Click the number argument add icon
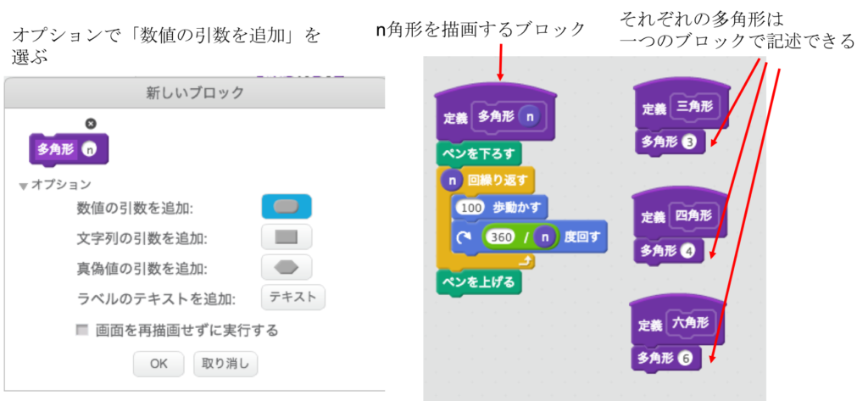Image resolution: width=868 pixels, height=401 pixels. coord(287,207)
